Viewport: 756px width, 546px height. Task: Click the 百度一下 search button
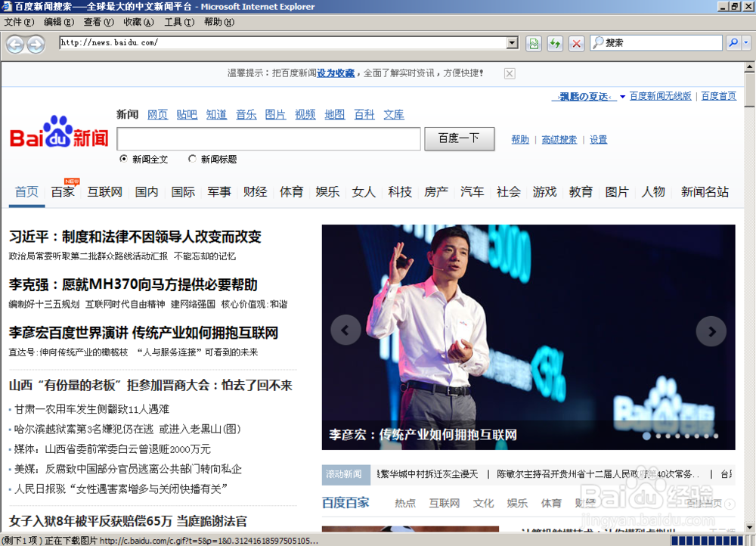459,139
